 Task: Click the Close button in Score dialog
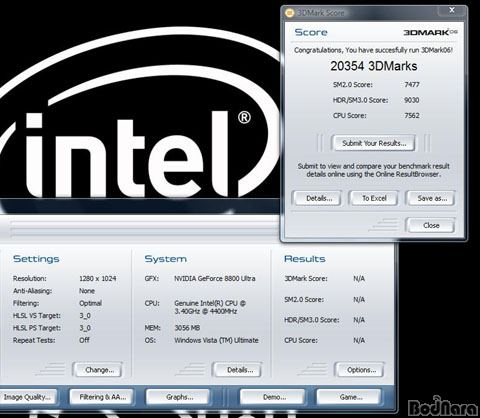(x=430, y=225)
